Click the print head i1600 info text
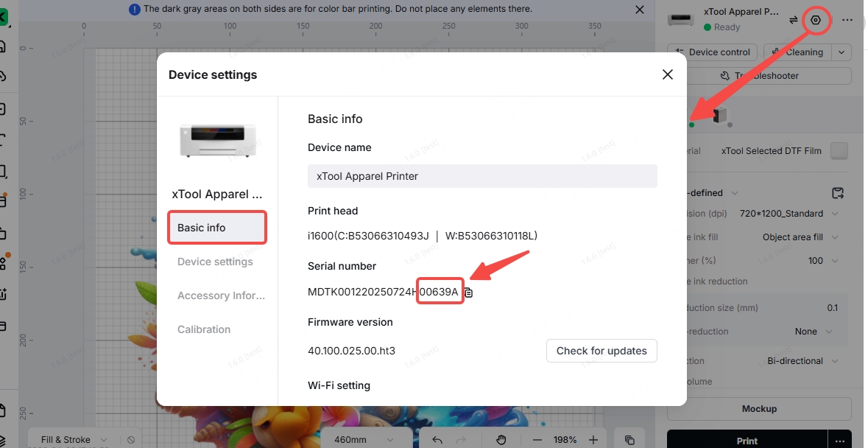 pyautogui.click(x=423, y=236)
